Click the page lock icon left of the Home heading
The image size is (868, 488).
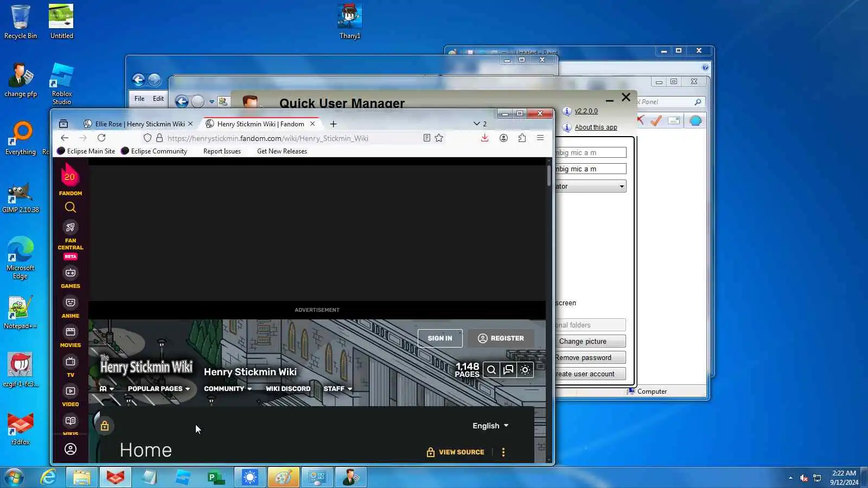click(x=105, y=426)
